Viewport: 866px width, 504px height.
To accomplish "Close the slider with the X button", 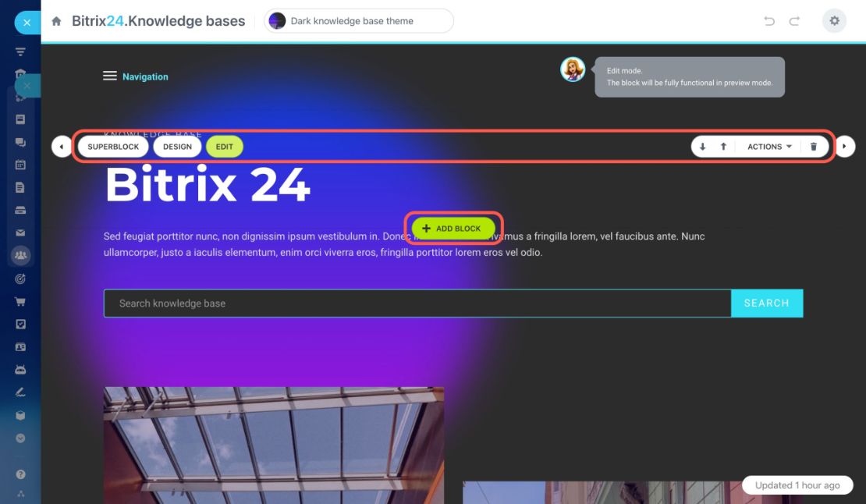I will [27, 23].
